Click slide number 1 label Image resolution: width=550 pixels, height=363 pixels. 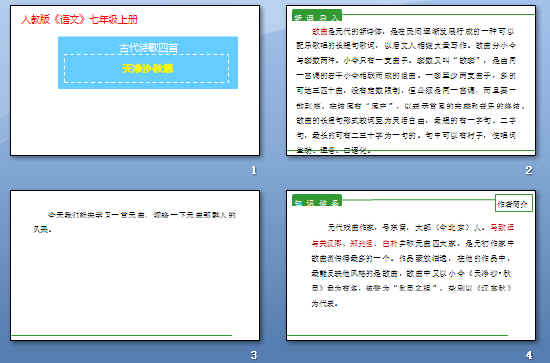pyautogui.click(x=254, y=170)
